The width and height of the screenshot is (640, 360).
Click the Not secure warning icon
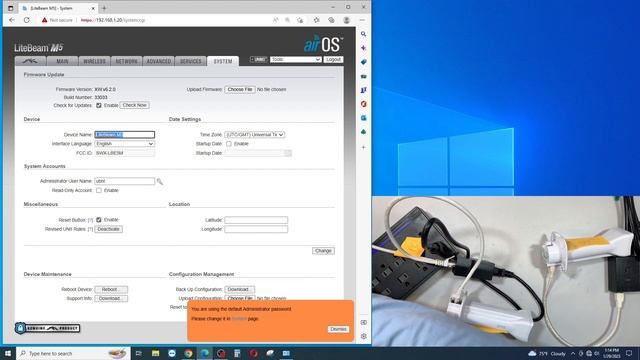44,20
